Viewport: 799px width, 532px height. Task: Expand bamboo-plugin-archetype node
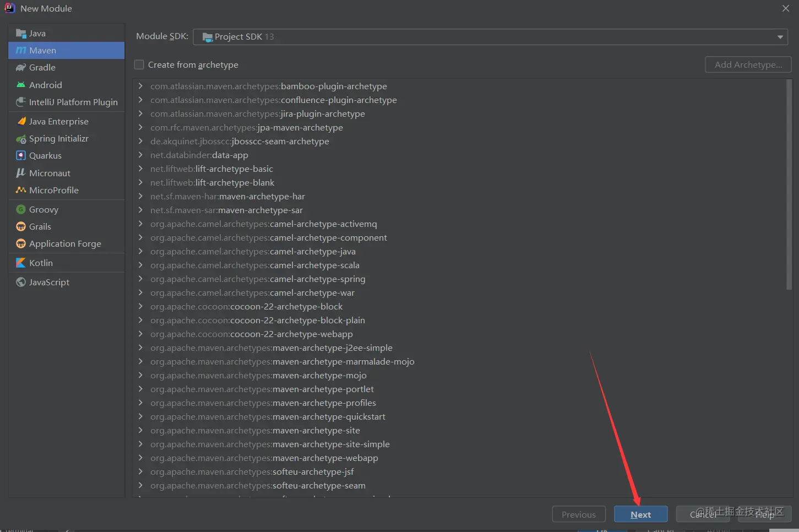tap(141, 86)
